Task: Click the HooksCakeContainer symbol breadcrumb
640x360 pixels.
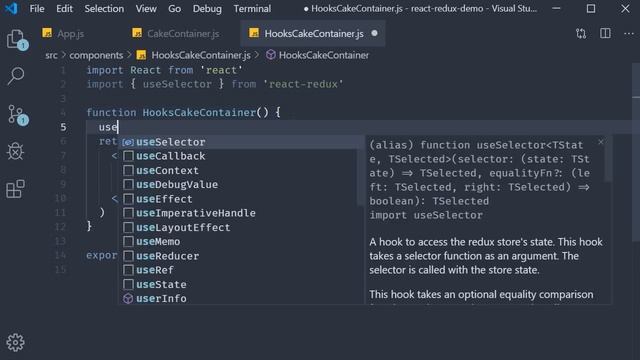Action: (324, 55)
